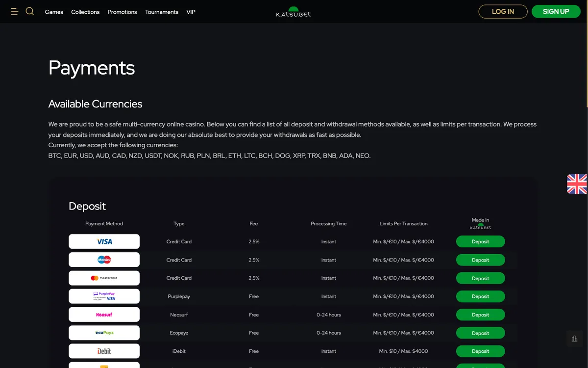The height and width of the screenshot is (368, 588).
Task: Click the currency list starting with BTC
Action: point(210,156)
